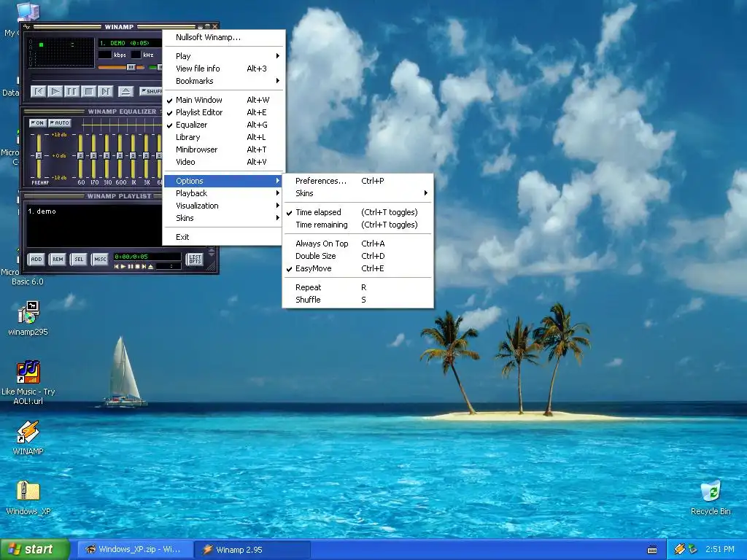
Task: Click the equalizer PREAMP slider
Action: point(39,155)
